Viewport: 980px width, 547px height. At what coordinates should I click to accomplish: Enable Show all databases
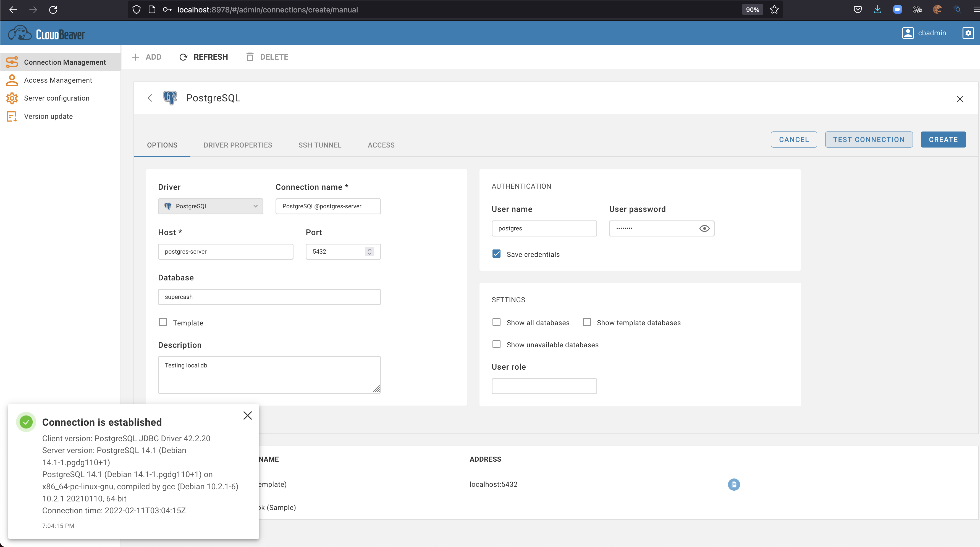click(496, 322)
